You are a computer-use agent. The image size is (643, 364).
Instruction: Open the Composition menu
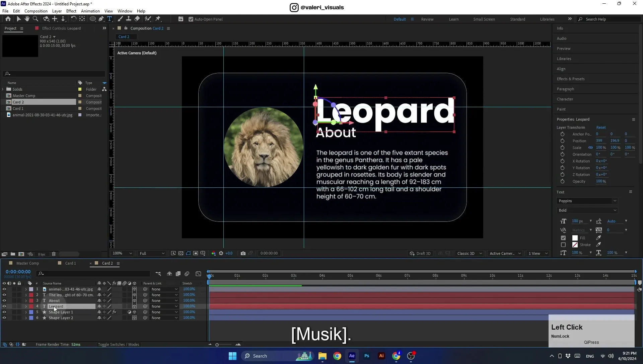click(x=36, y=11)
